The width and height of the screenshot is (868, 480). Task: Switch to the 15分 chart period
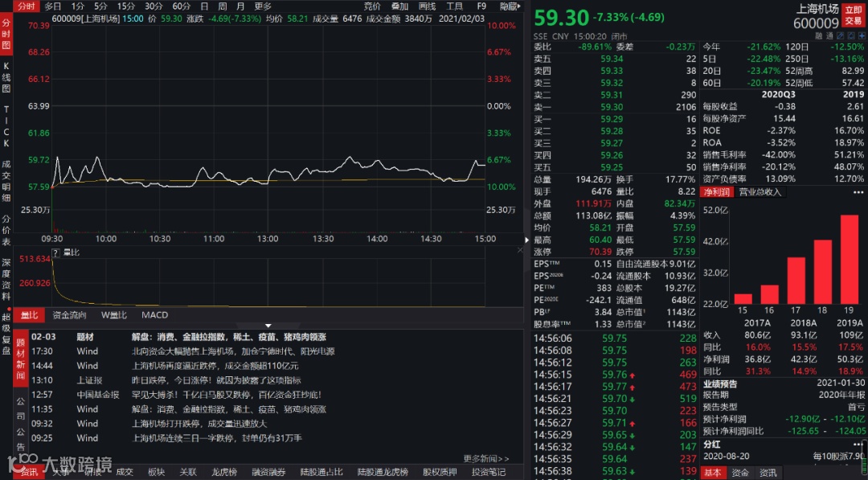pos(125,6)
